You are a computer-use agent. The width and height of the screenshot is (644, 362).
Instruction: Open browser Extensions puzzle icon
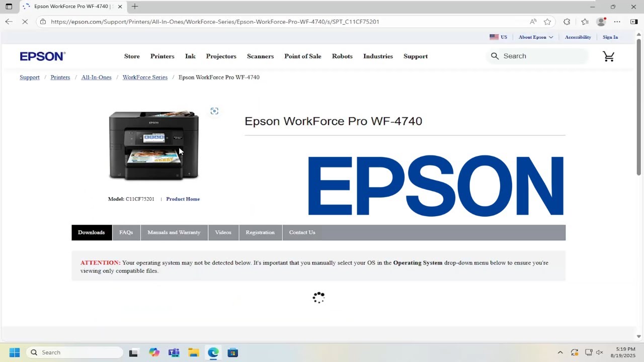click(x=567, y=22)
